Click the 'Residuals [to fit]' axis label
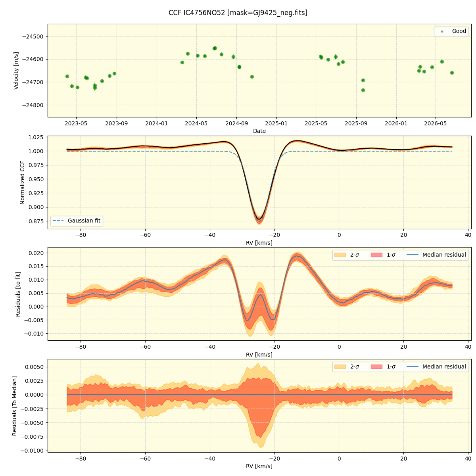The image size is (476, 476). coord(18,294)
